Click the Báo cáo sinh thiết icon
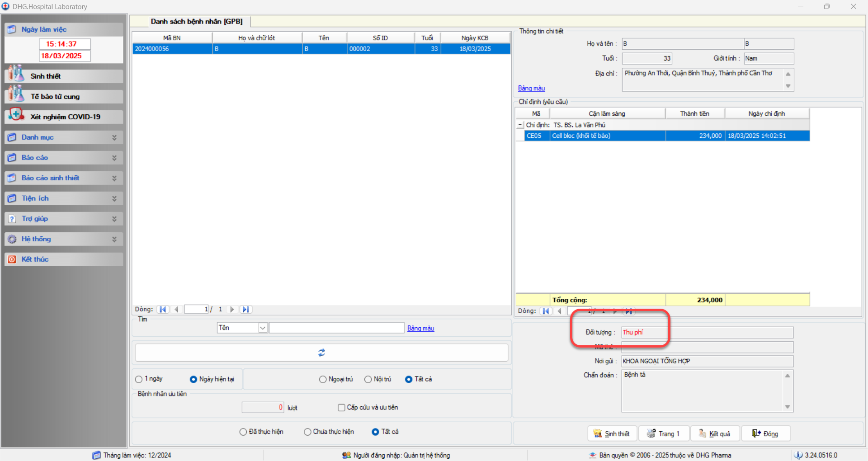Screen dimensions: 868x461 [12, 178]
